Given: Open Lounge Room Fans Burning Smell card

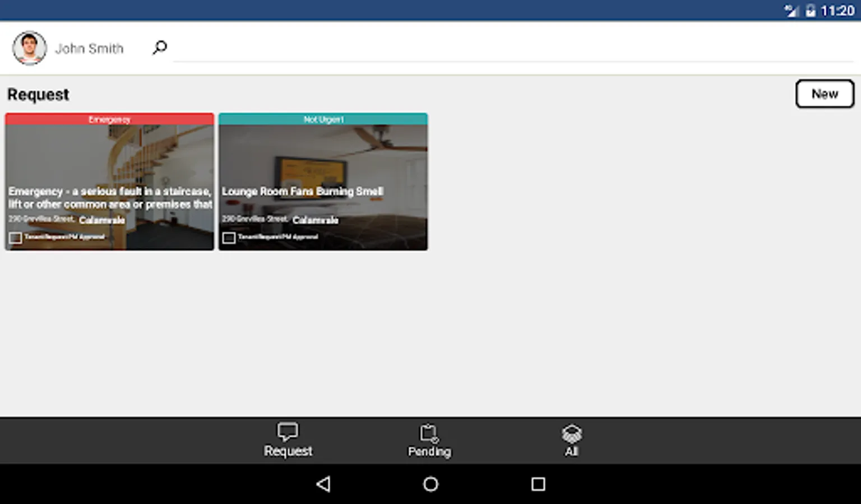Looking at the screenshot, I should [x=323, y=182].
